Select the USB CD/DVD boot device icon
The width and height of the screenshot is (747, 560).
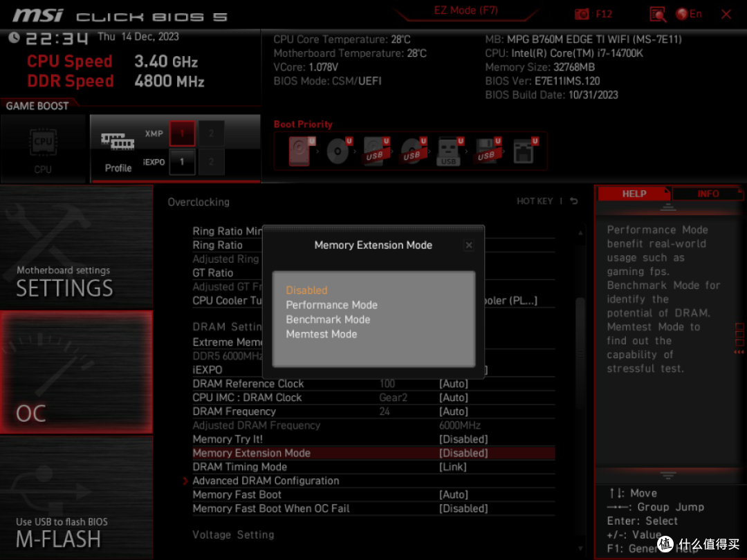click(x=413, y=151)
